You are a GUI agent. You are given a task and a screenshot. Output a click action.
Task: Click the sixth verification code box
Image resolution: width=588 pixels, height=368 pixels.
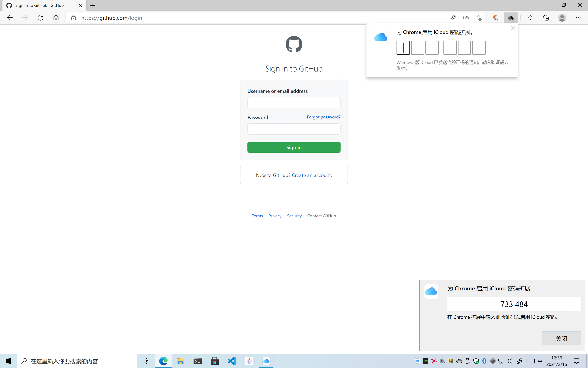point(479,48)
